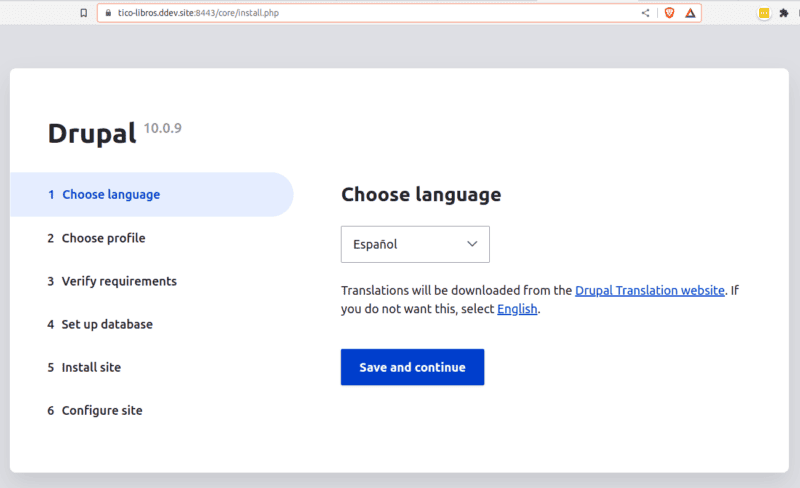Click the Save and continue button
This screenshot has height=488, width=800.
pos(412,367)
